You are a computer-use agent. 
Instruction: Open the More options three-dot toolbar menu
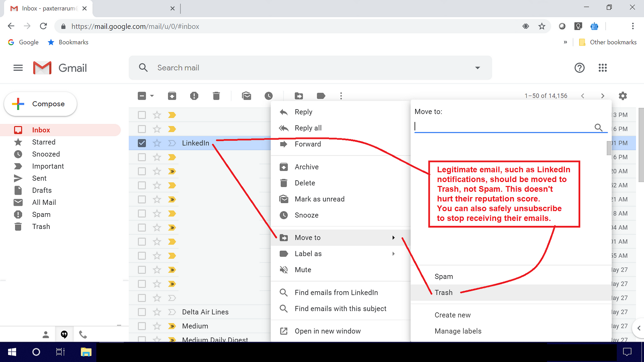(x=341, y=96)
